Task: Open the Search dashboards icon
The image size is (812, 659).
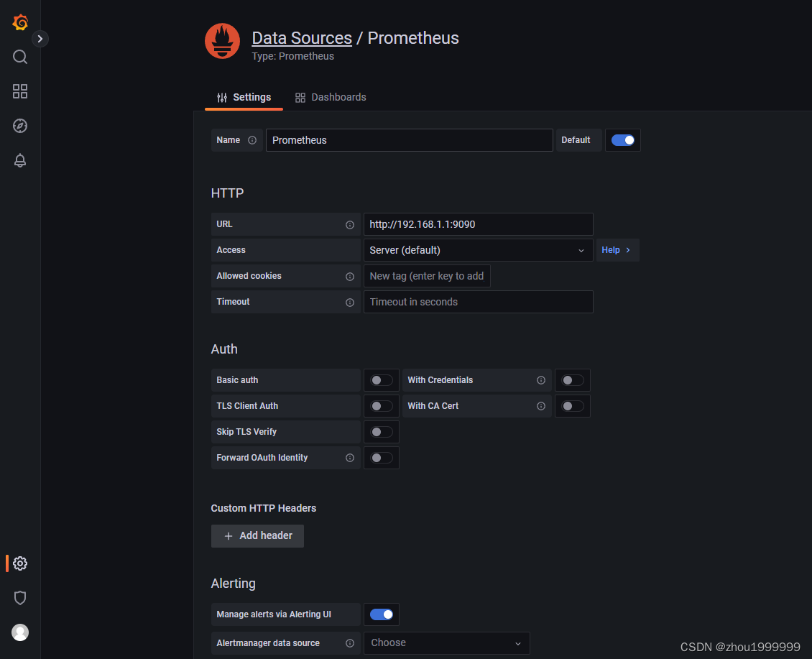Action: (x=20, y=57)
